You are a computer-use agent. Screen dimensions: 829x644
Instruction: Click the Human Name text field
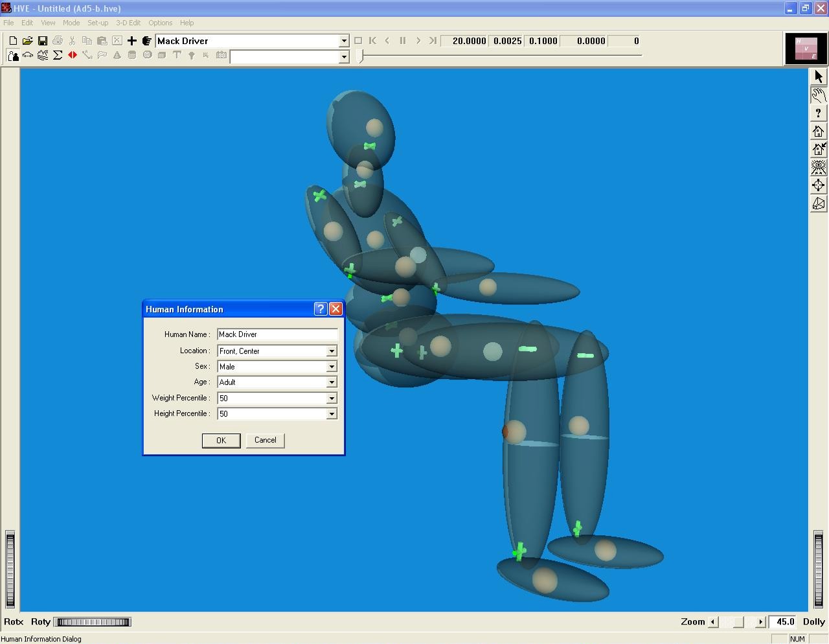click(277, 335)
